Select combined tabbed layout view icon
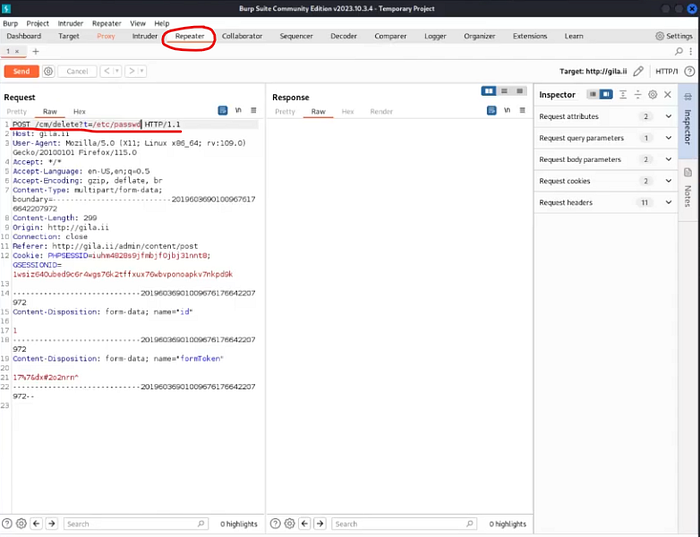 pyautogui.click(x=519, y=91)
